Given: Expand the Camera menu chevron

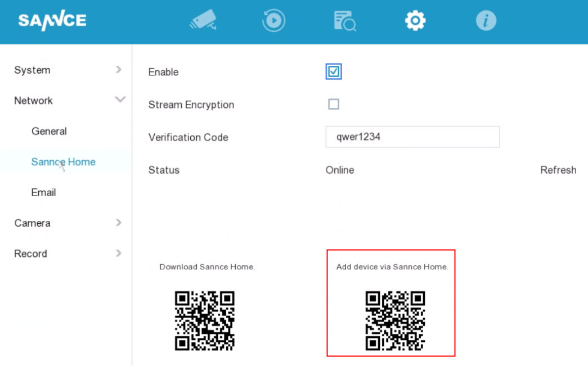Looking at the screenshot, I should (x=118, y=223).
